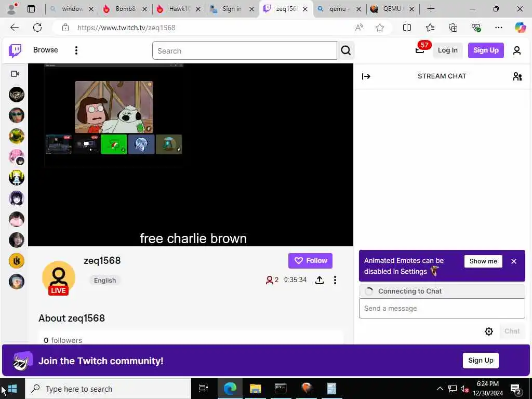Click the disabled Chat send button

(512, 331)
